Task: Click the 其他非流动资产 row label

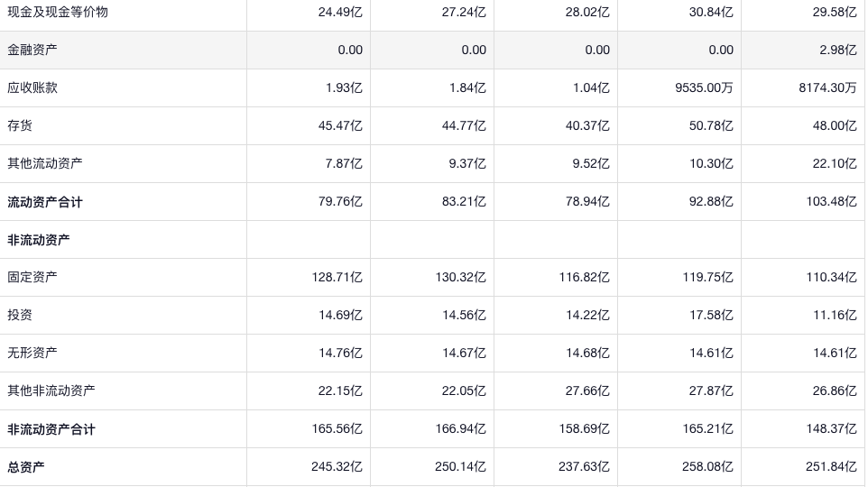Action: (x=51, y=391)
